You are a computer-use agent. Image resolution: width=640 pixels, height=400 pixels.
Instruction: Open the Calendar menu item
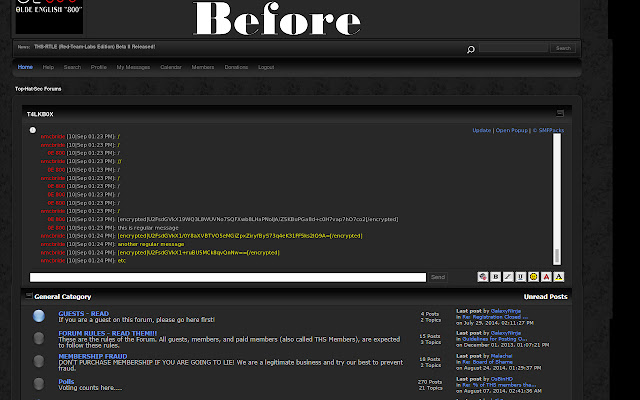point(171,67)
